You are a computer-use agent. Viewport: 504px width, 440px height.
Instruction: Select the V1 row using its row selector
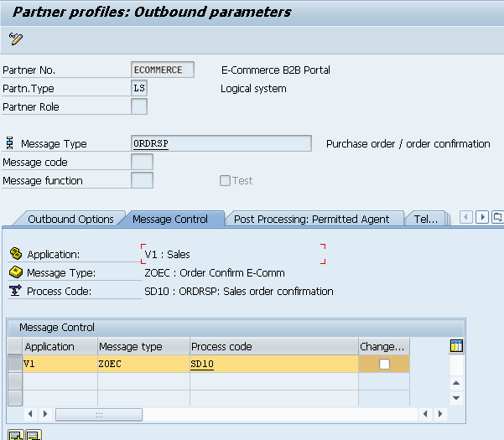pos(14,365)
